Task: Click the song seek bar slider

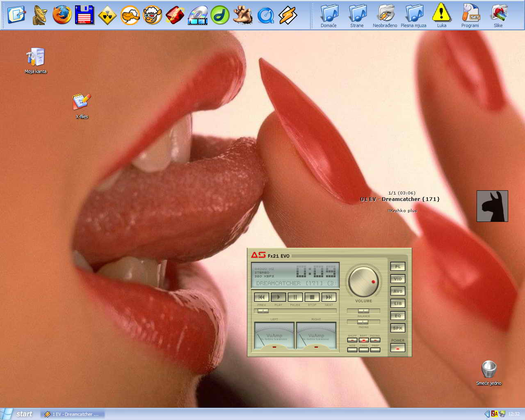Action: coord(263,311)
